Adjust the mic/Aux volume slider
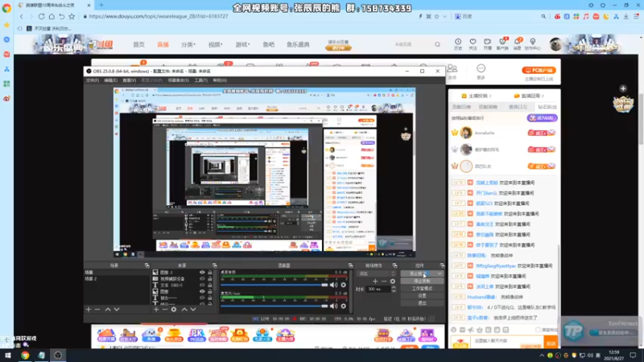 275,306
